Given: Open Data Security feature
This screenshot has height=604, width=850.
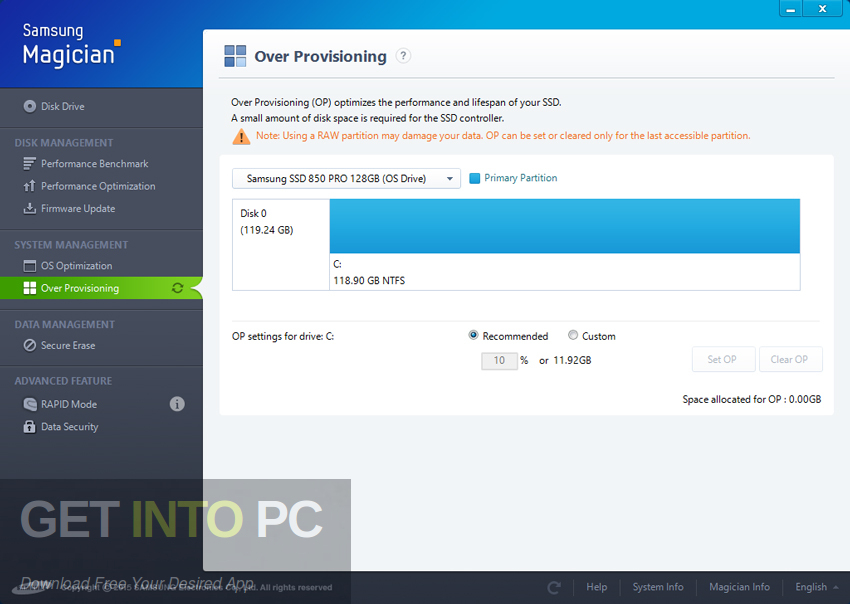Looking at the screenshot, I should (x=69, y=427).
